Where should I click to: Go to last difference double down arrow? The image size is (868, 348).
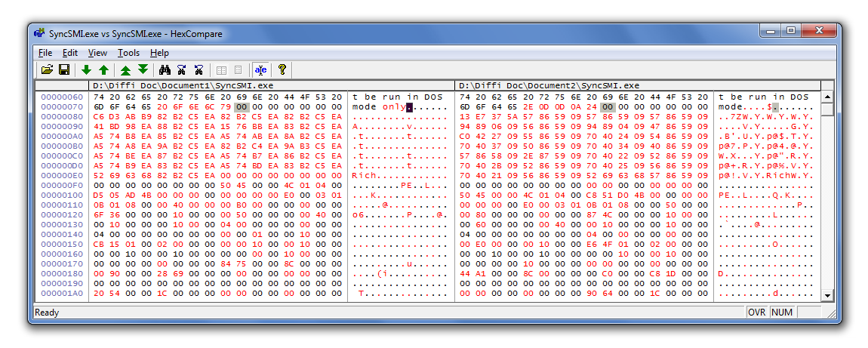pos(143,69)
